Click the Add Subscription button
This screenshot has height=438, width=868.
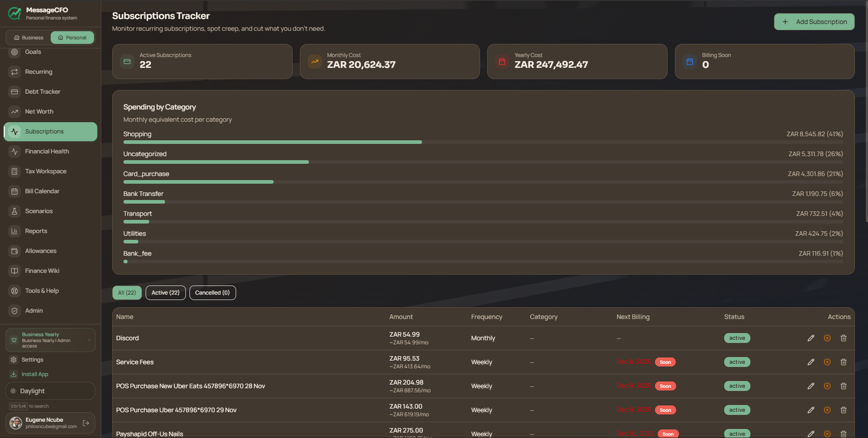814,22
